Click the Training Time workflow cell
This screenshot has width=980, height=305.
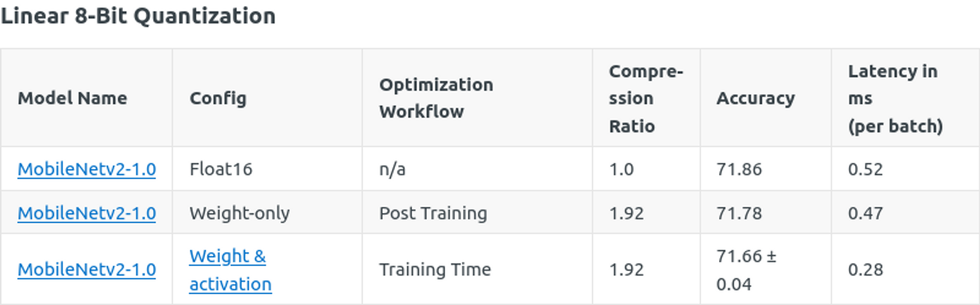click(x=435, y=270)
